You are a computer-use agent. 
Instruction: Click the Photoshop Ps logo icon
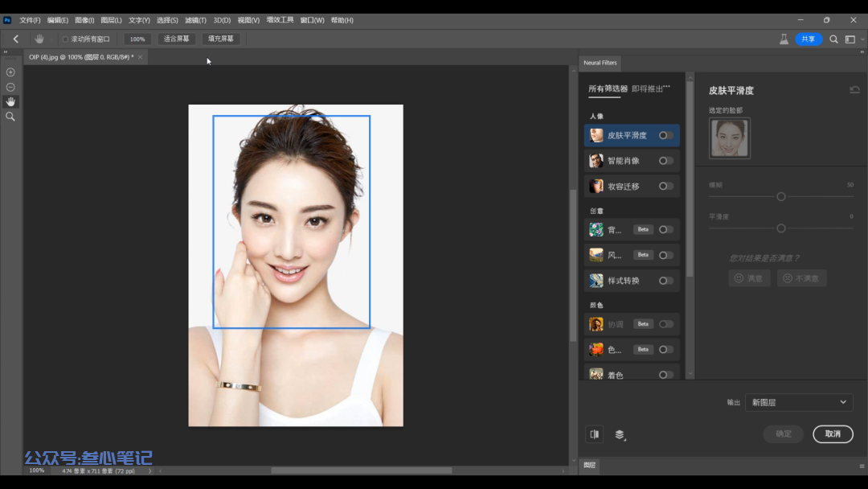(7, 20)
